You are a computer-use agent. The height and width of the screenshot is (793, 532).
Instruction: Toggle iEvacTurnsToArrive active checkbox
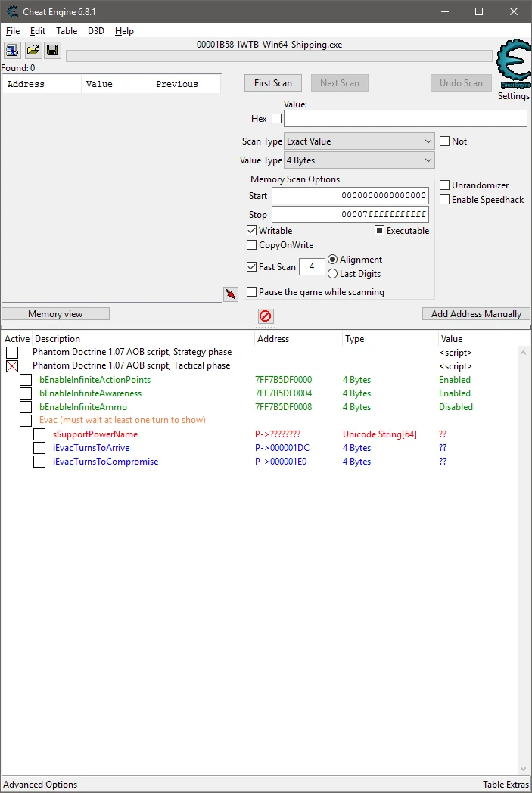click(39, 448)
